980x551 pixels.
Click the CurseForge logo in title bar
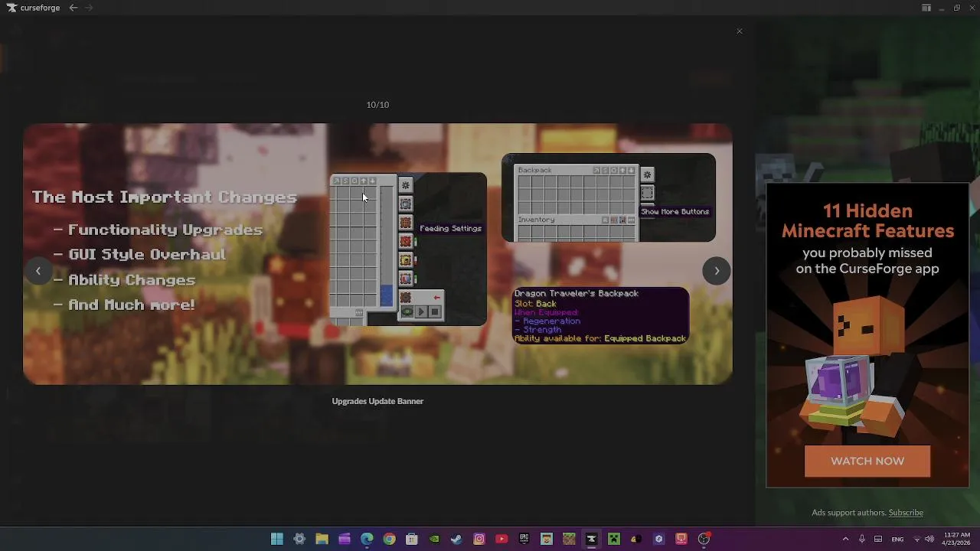point(33,8)
